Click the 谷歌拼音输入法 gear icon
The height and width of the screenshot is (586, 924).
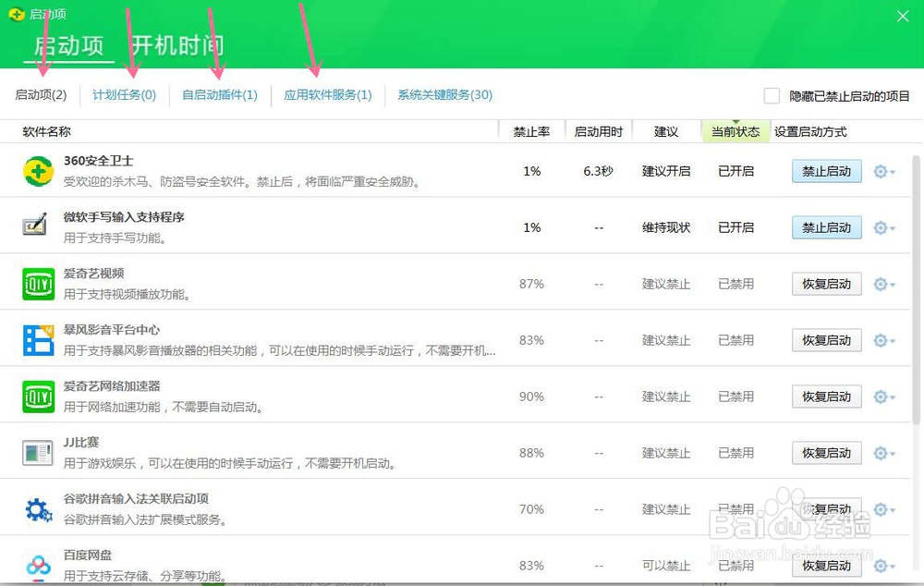point(38,509)
